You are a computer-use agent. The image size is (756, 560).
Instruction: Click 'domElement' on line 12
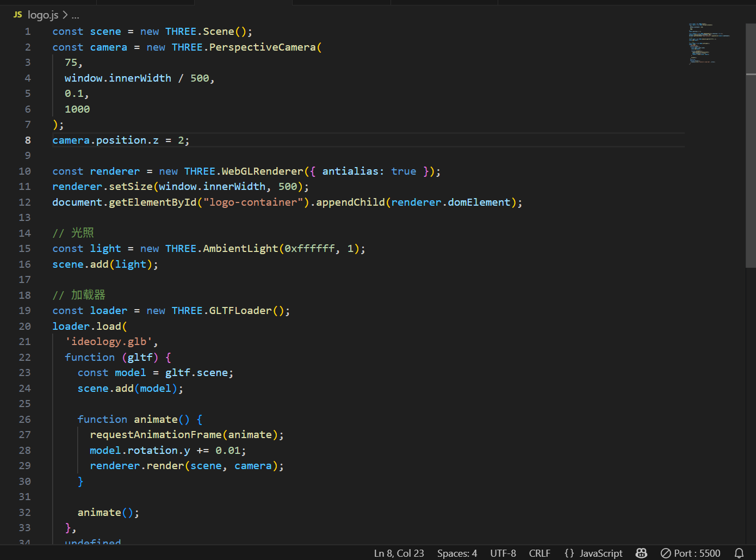click(479, 202)
